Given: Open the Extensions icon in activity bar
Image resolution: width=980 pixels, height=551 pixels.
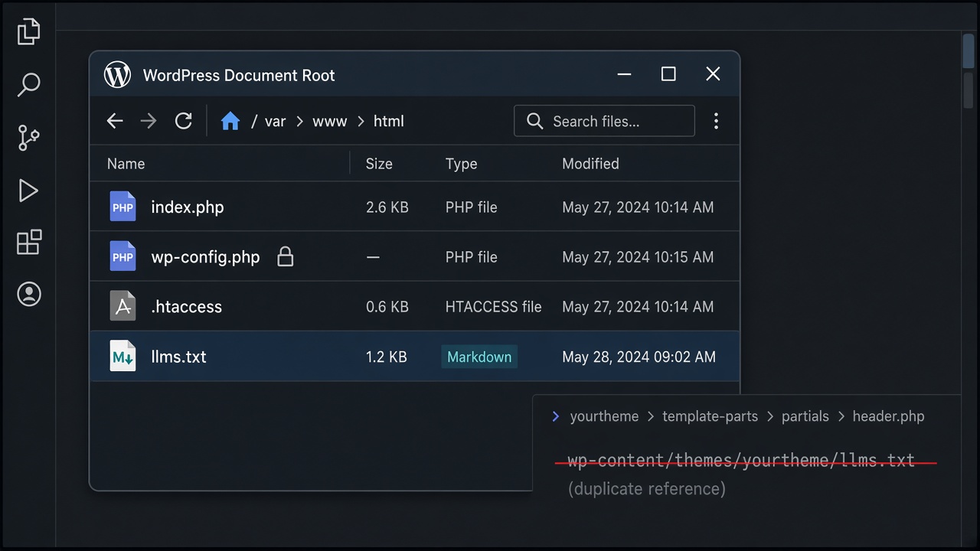Looking at the screenshot, I should click(x=29, y=243).
